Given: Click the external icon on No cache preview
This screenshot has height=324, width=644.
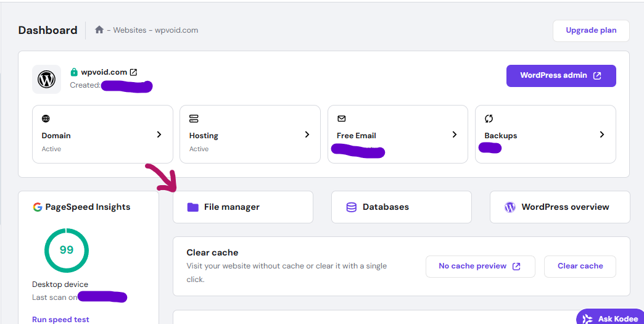Looking at the screenshot, I should (x=517, y=266).
